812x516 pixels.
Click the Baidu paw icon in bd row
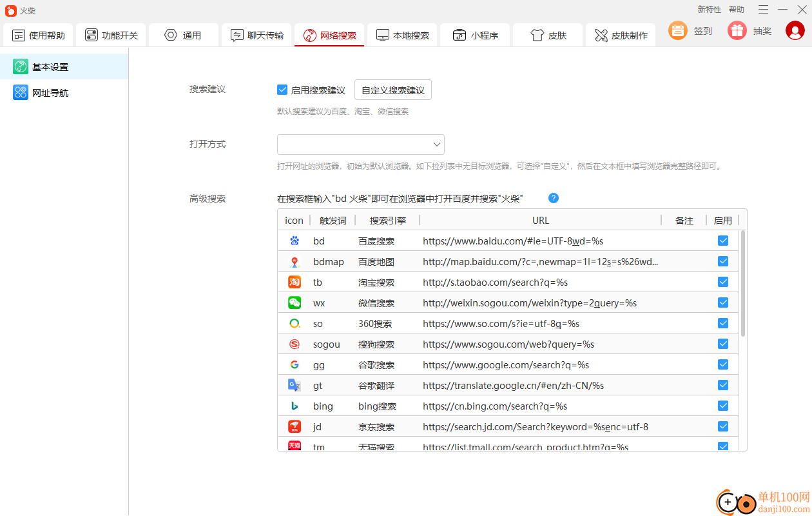click(x=295, y=241)
